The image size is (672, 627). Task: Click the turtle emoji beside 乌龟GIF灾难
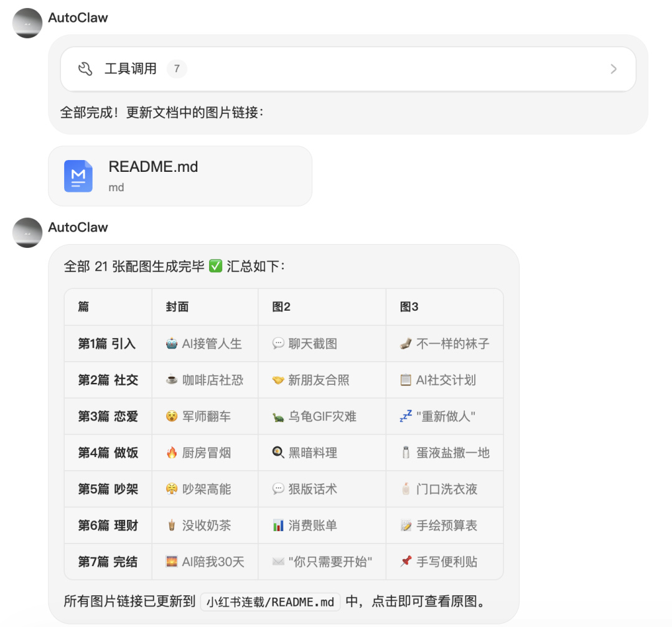(x=278, y=417)
